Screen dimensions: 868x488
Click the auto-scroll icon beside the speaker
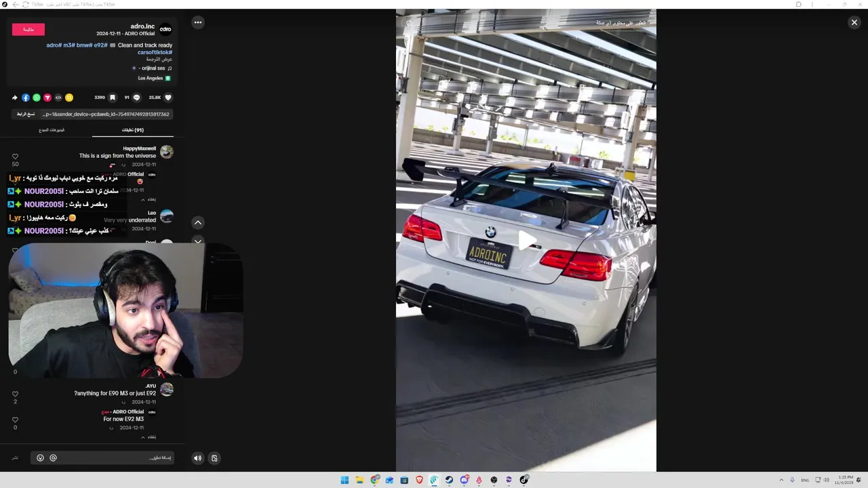pyautogui.click(x=214, y=458)
